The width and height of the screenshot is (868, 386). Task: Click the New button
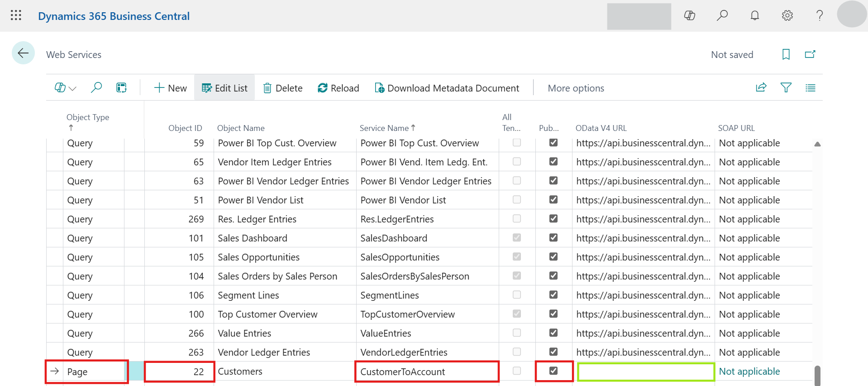[x=170, y=88]
